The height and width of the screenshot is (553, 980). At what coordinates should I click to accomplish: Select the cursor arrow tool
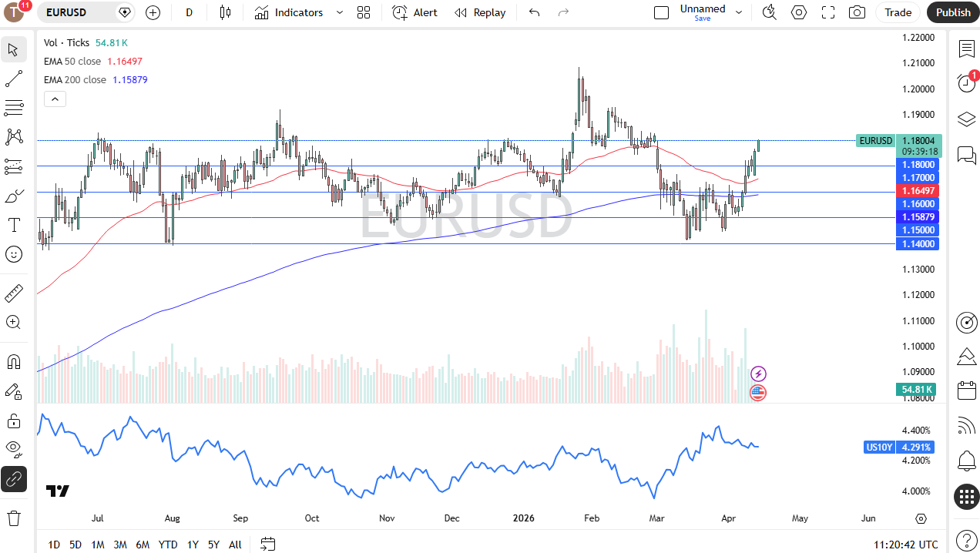(14, 50)
